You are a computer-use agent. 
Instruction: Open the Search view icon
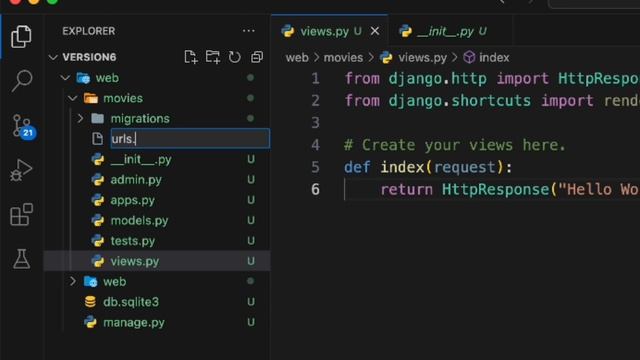pos(22,80)
